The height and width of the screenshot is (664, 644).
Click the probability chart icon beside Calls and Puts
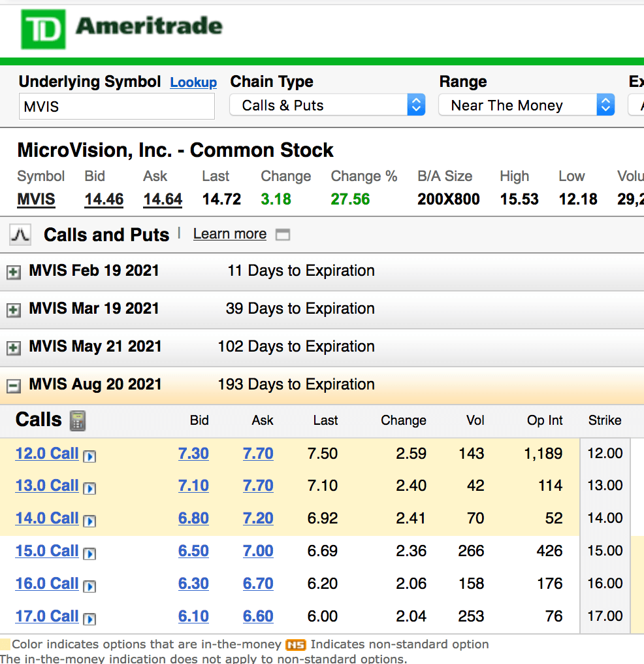(x=20, y=234)
